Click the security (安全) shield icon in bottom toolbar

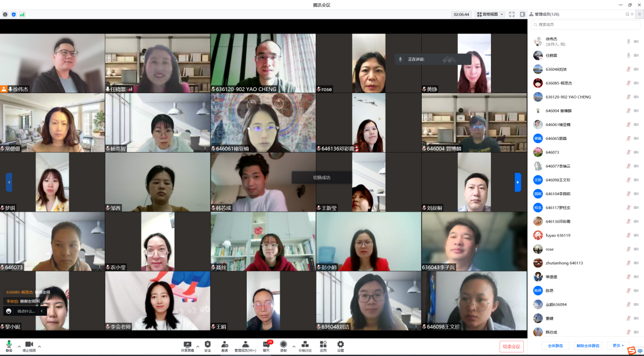[x=208, y=346]
